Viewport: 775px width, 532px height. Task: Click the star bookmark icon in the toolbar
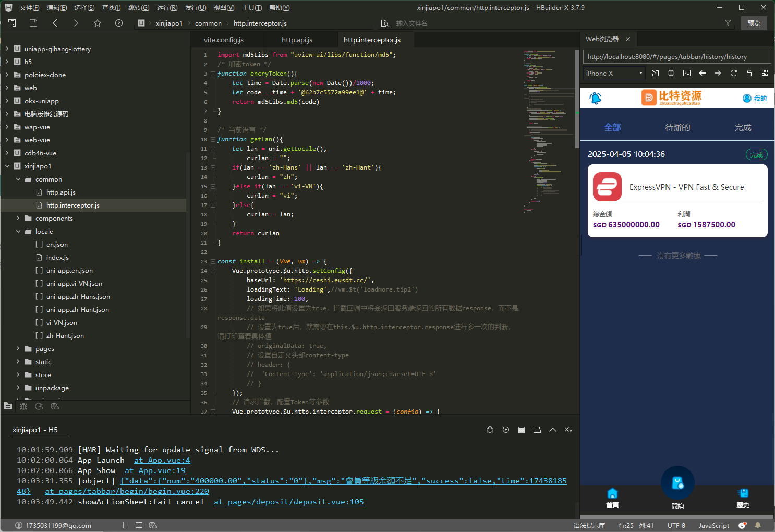coord(98,23)
